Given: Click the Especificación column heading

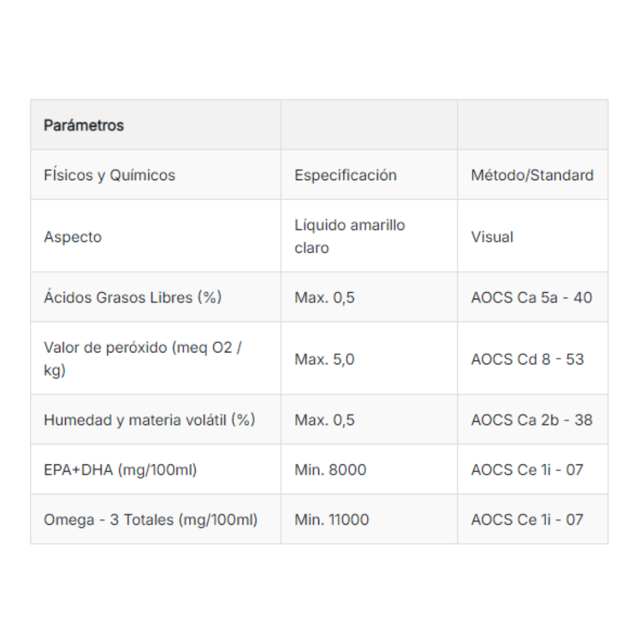Looking at the screenshot, I should [345, 175].
